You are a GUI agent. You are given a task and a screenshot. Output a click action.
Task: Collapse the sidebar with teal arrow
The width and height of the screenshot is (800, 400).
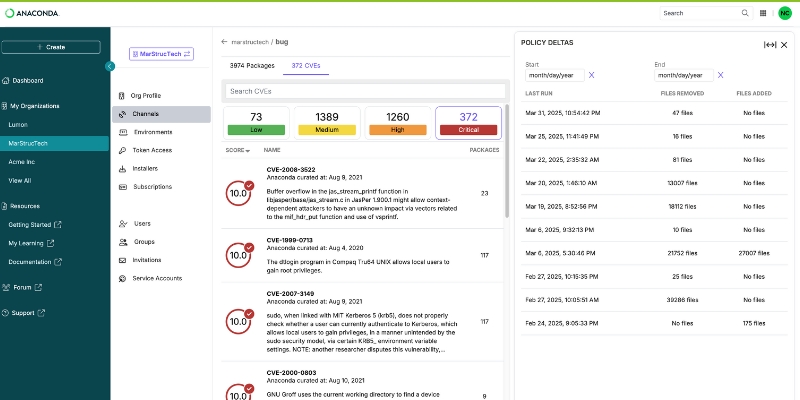coord(110,66)
